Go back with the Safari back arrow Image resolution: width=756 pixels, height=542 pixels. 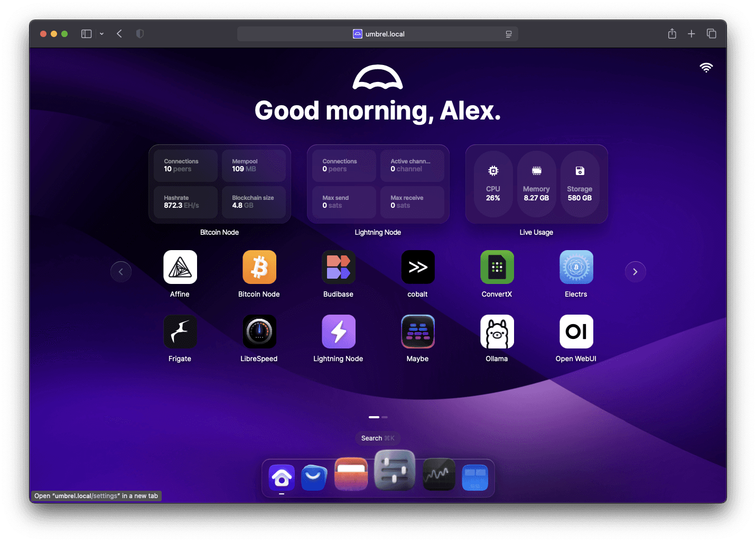[x=119, y=34]
